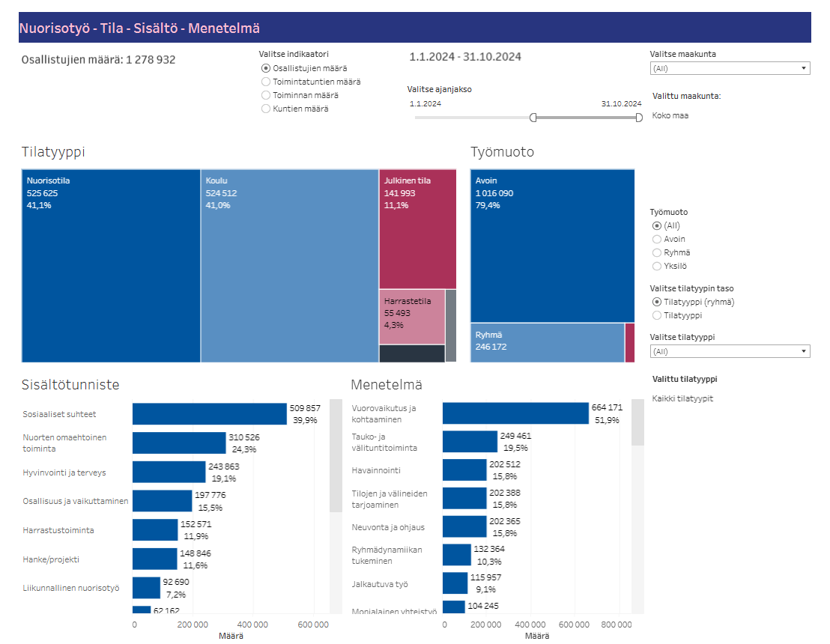Click the Koko maa selected region text
This screenshot has height=644, width=830.
pyautogui.click(x=670, y=115)
